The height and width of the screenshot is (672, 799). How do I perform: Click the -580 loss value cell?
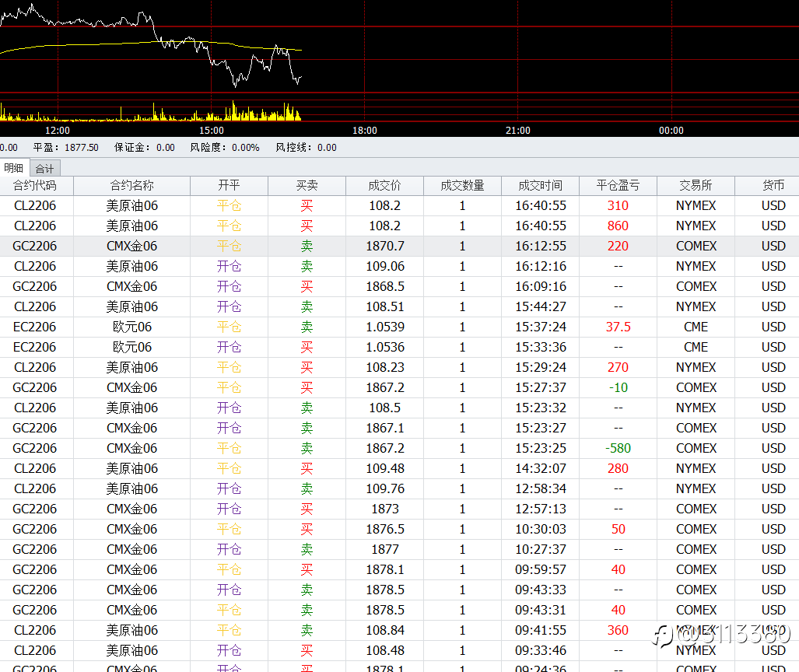point(618,449)
